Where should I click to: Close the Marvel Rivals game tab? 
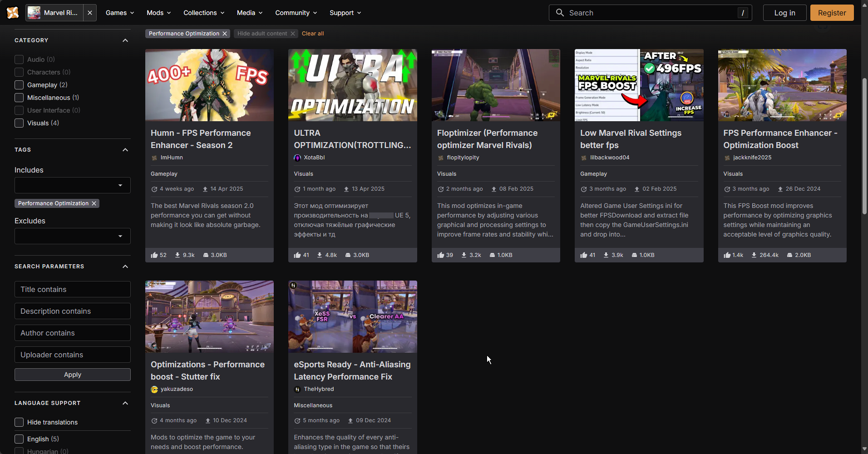tap(90, 13)
